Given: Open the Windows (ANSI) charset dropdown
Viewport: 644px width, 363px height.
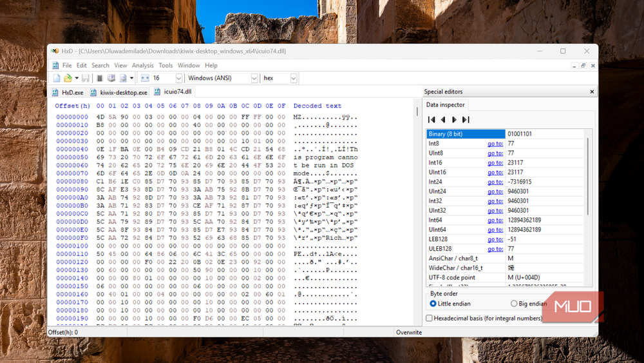Looking at the screenshot, I should [x=222, y=78].
